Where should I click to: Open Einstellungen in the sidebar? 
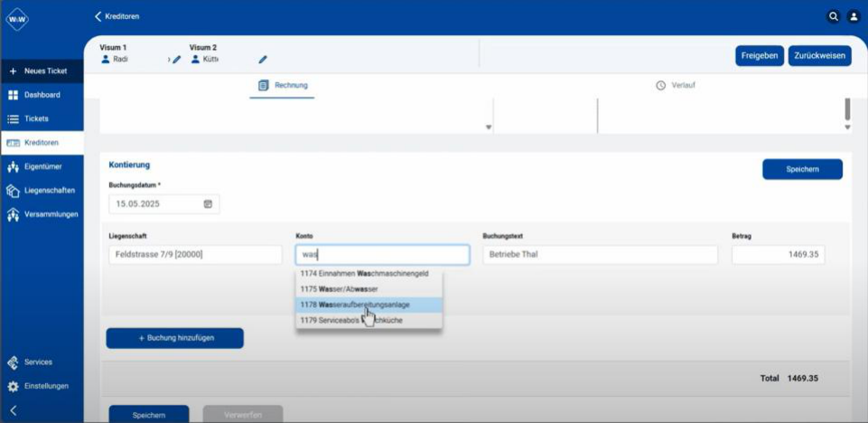coord(42,387)
